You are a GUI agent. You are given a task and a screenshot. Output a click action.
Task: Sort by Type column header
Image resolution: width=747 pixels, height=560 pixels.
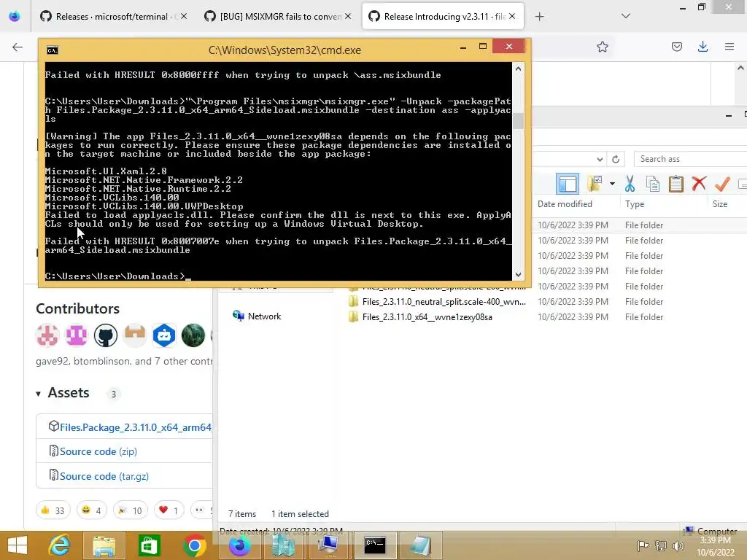click(635, 204)
